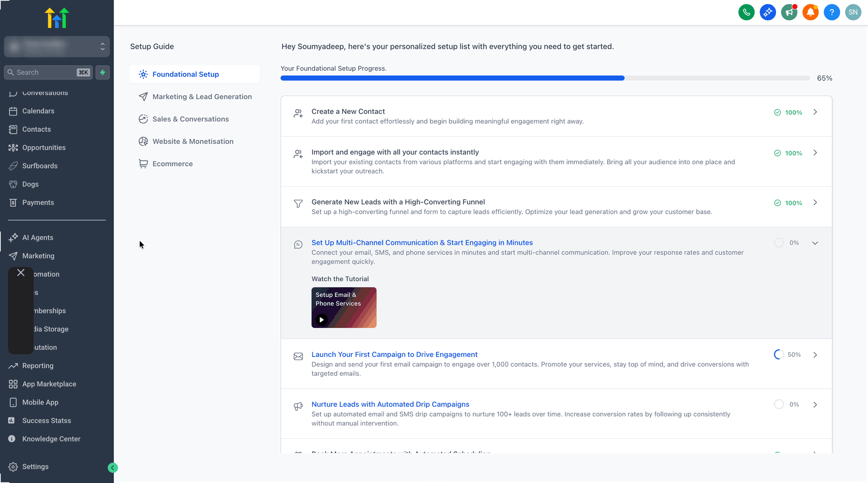This screenshot has width=868, height=483.
Task: Open the AI assistant sparkle icon in header
Action: 767,12
